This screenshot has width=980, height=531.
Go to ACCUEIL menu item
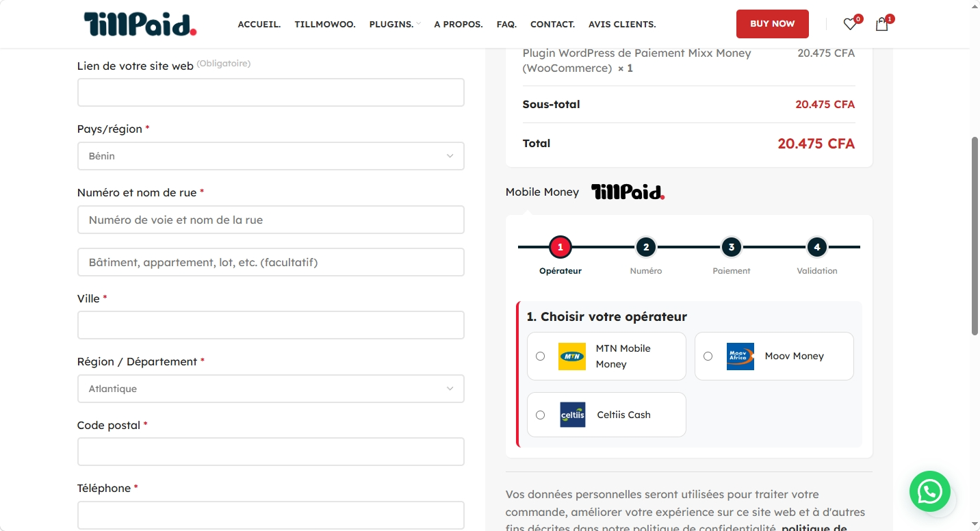click(259, 24)
